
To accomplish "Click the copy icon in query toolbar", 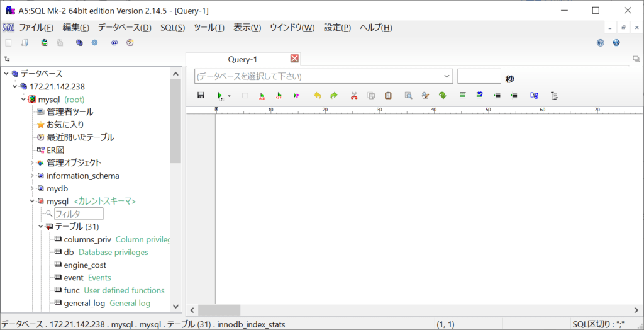I will 371,96.
